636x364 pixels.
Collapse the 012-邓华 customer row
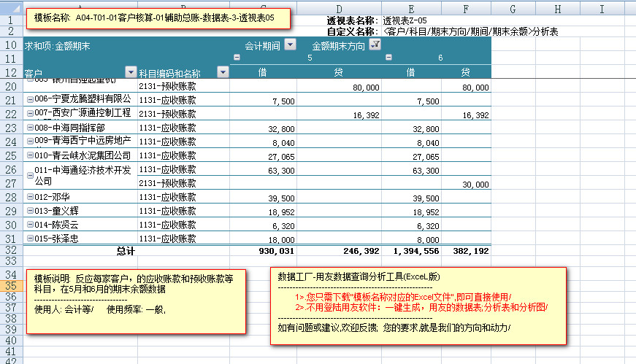(29, 198)
